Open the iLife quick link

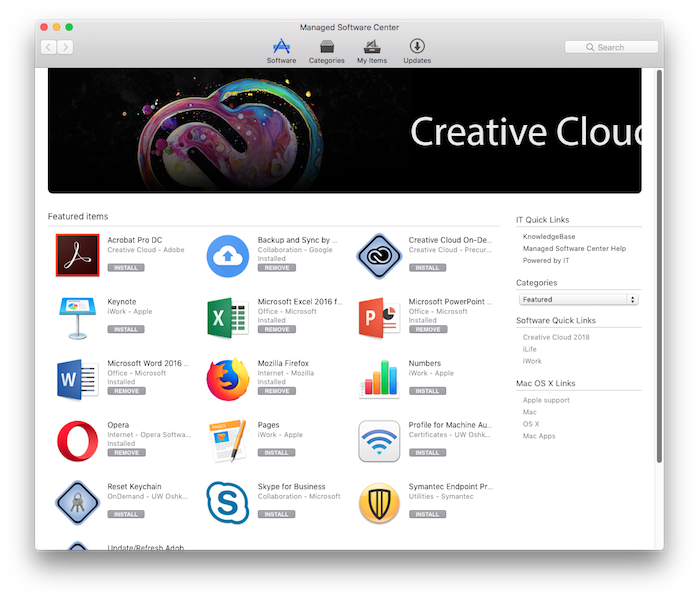530,349
